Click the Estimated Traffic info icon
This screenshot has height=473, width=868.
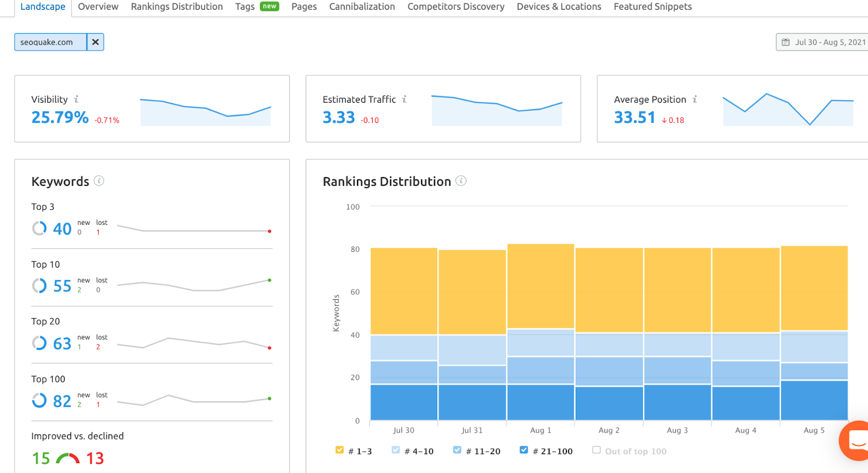tap(404, 99)
